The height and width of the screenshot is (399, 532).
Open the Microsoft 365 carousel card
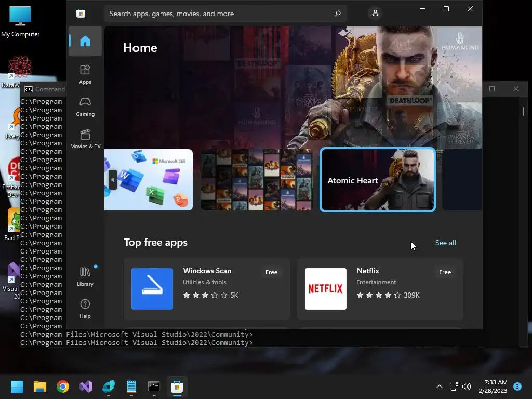(149, 180)
